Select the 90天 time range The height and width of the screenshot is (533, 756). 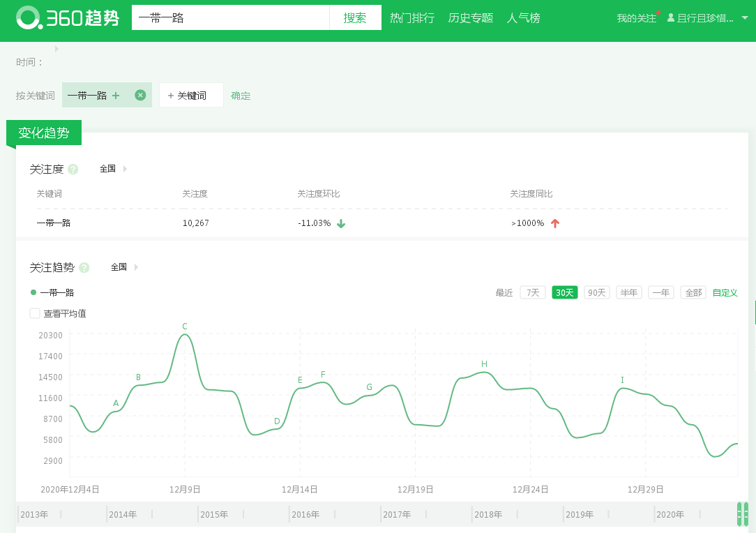pyautogui.click(x=596, y=292)
